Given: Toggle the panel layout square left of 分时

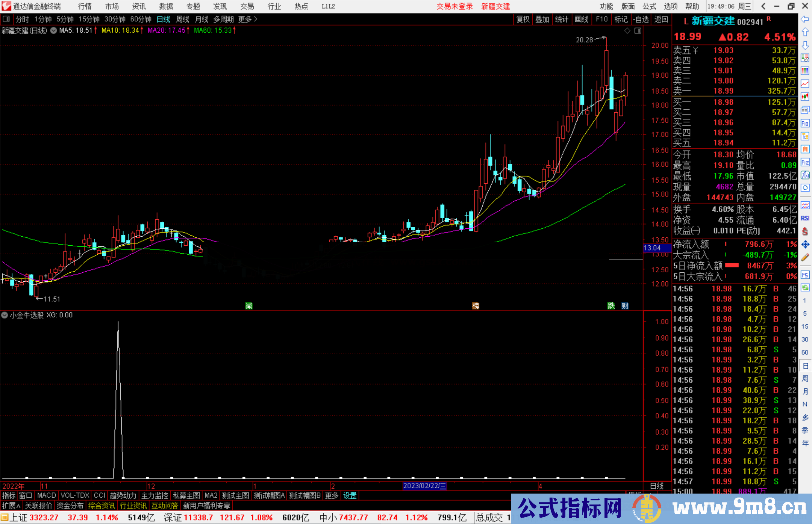Looking at the screenshot, I should pyautogui.click(x=6, y=19).
